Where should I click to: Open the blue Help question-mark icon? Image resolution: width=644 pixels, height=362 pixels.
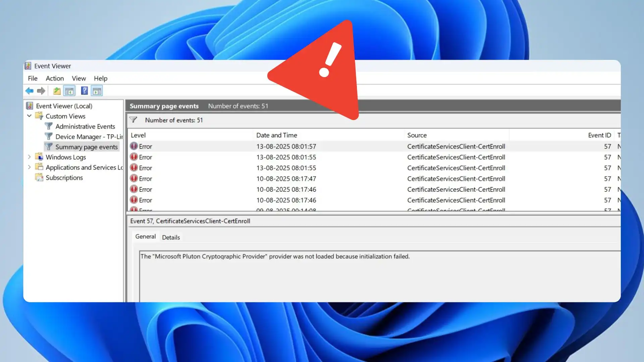click(84, 91)
